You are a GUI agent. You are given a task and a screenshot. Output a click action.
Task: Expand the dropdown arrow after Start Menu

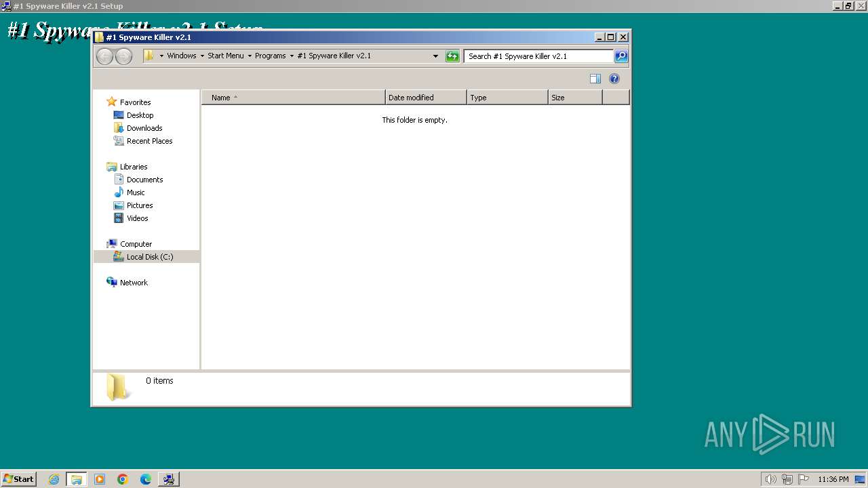pos(250,56)
